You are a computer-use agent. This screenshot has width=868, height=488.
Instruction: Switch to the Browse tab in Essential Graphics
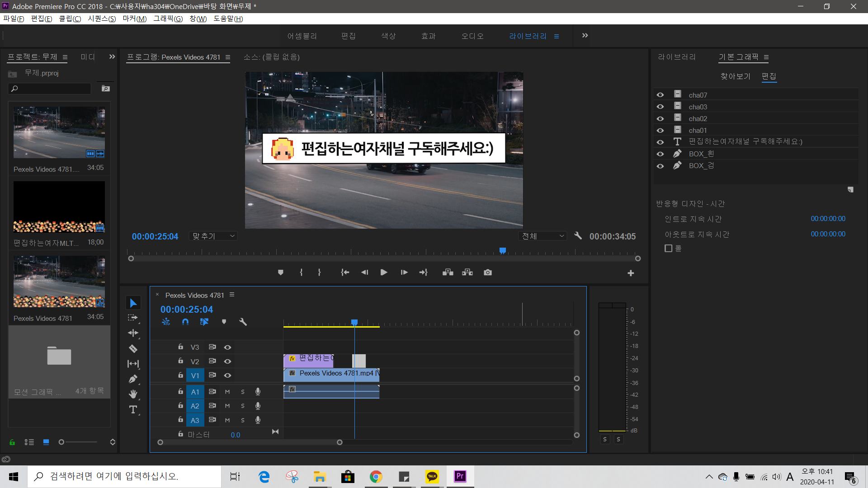[x=735, y=76]
